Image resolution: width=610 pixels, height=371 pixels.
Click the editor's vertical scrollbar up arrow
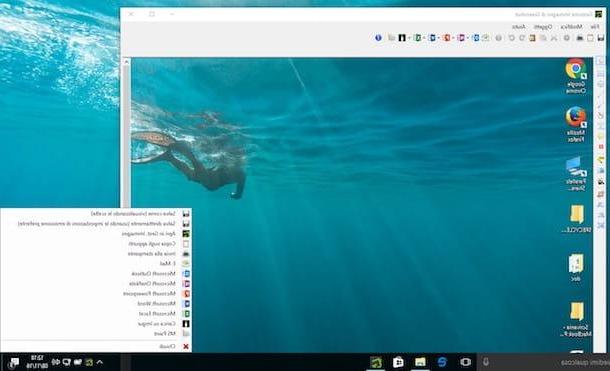[126, 61]
